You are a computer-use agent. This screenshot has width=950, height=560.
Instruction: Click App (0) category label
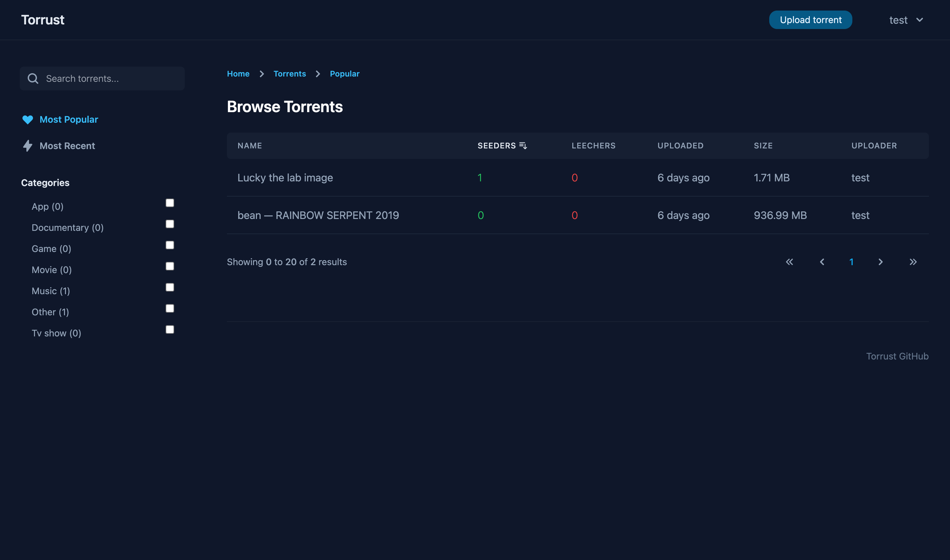coord(47,206)
